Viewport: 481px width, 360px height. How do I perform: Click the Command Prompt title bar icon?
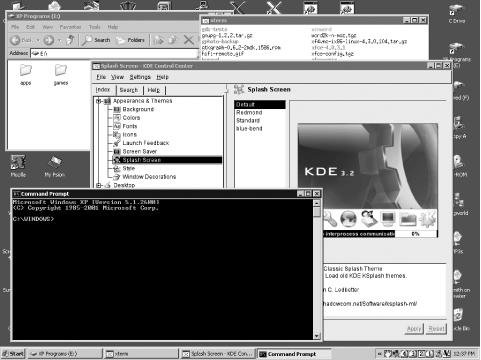click(x=16, y=194)
